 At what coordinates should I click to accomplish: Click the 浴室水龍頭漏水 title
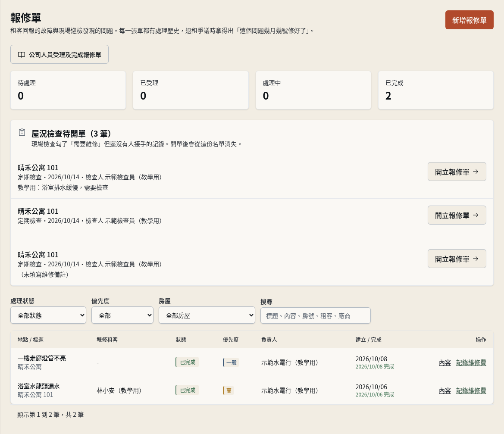(38, 386)
